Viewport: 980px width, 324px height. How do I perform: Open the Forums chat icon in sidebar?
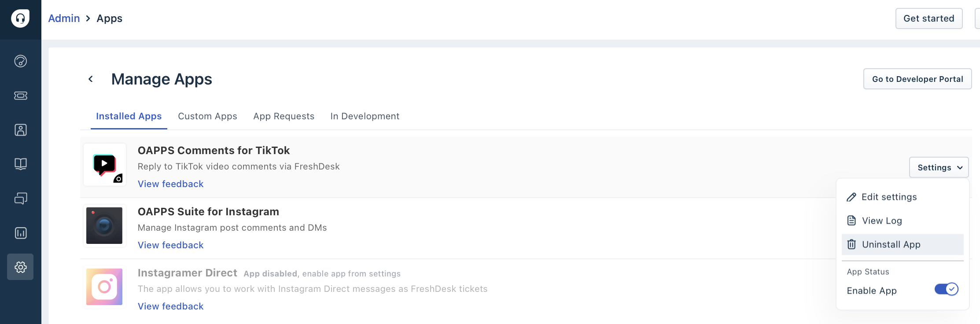click(x=21, y=199)
